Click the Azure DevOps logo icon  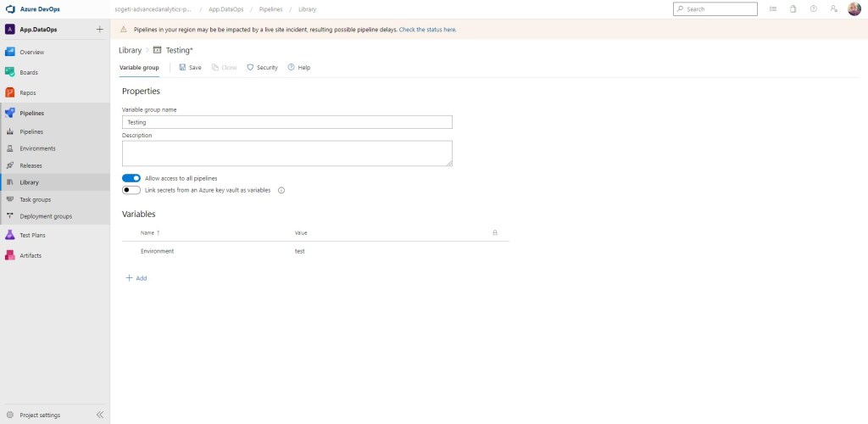tap(11, 8)
